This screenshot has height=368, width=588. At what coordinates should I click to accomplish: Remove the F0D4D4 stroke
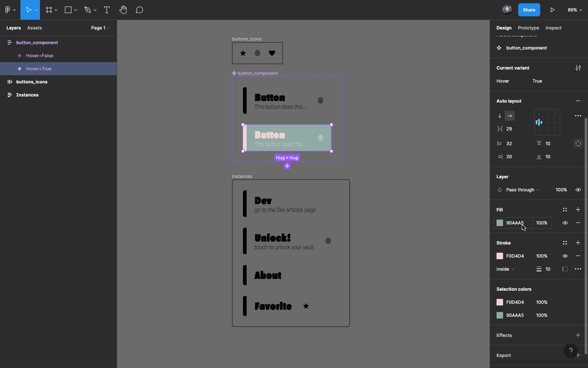[578, 256]
